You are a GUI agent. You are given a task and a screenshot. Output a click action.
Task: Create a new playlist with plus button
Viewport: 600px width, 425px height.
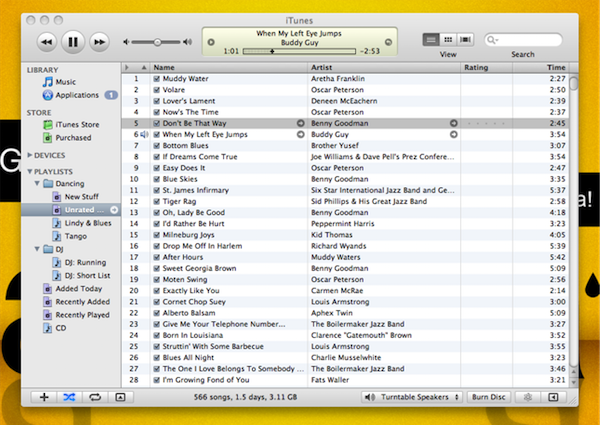click(x=44, y=397)
